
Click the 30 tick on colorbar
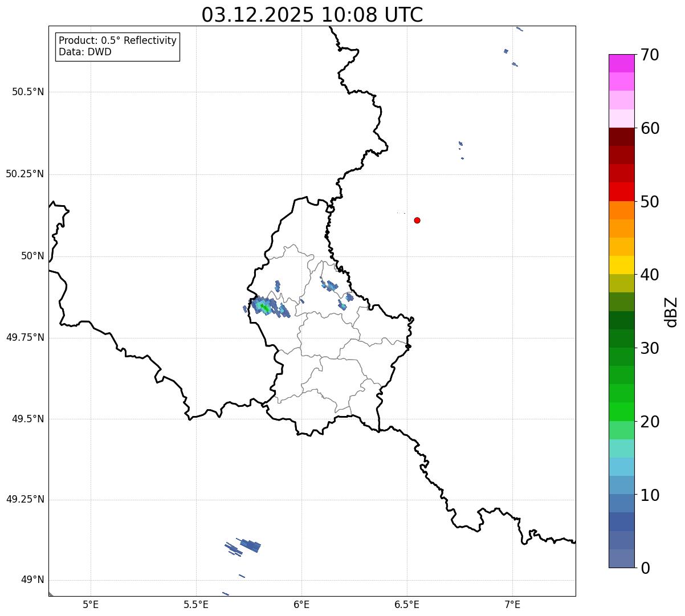[650, 348]
